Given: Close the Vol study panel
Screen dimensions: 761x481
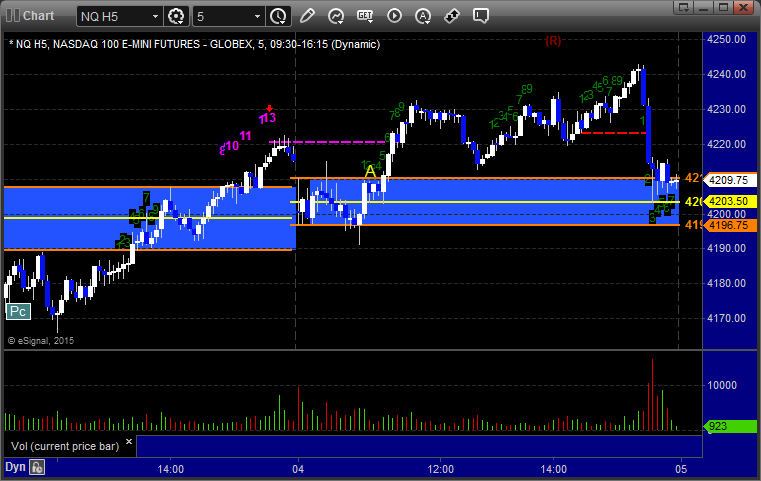Looking at the screenshot, I should click(129, 442).
